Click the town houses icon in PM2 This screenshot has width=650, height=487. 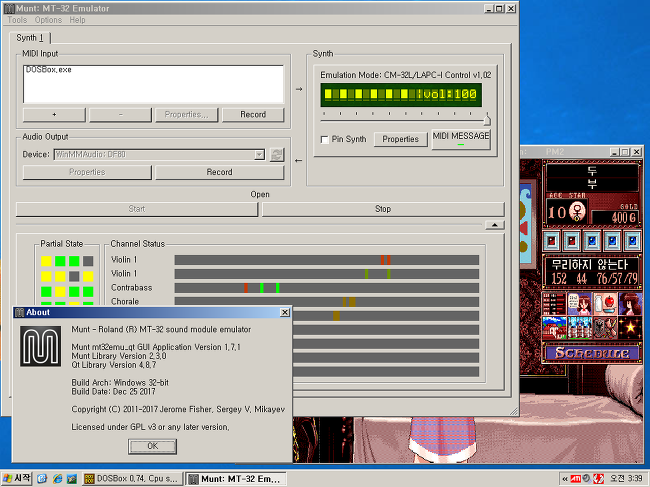(554, 328)
